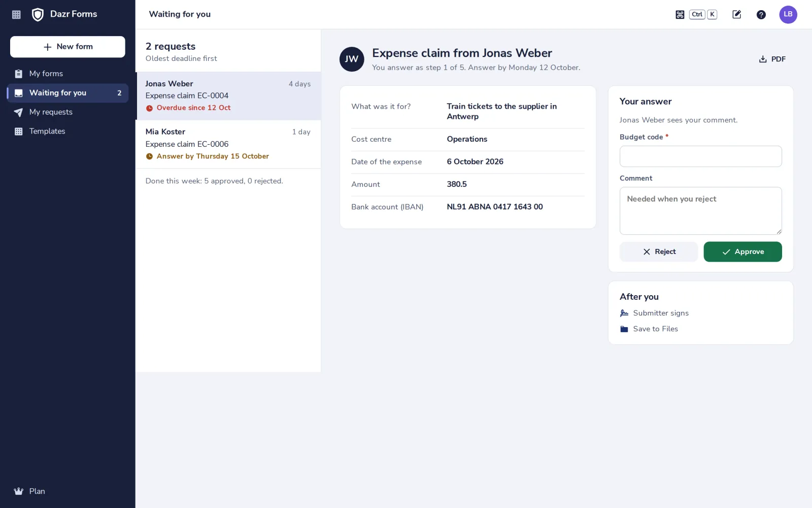Image resolution: width=812 pixels, height=508 pixels.
Task: Click the overdue clock icon on Jonas Weber
Action: [149, 108]
